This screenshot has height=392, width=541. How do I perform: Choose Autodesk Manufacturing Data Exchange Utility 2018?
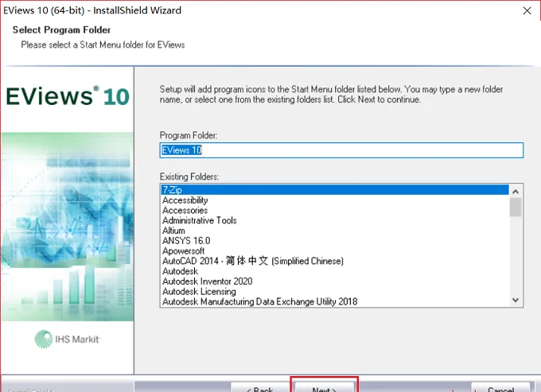pyautogui.click(x=335, y=301)
